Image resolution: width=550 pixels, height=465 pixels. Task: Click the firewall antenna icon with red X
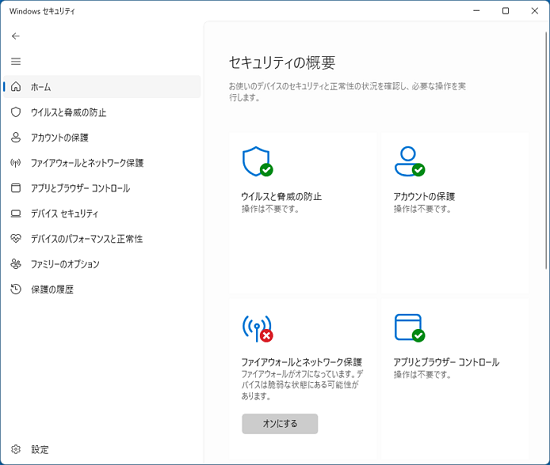[x=258, y=329]
